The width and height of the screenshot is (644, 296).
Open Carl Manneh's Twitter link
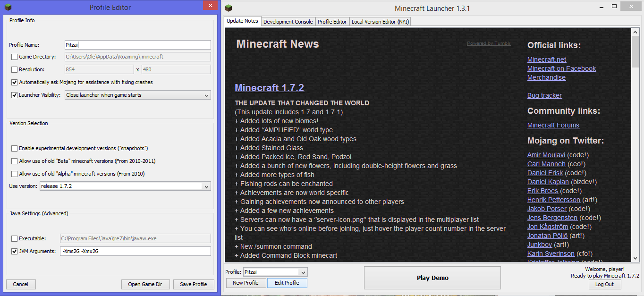[x=546, y=164]
